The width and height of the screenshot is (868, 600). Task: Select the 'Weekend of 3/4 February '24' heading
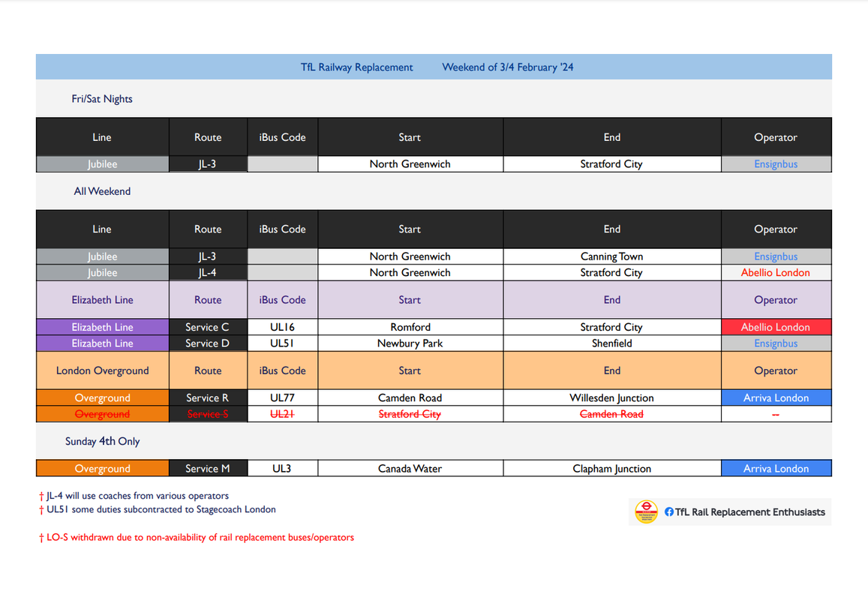[508, 67]
